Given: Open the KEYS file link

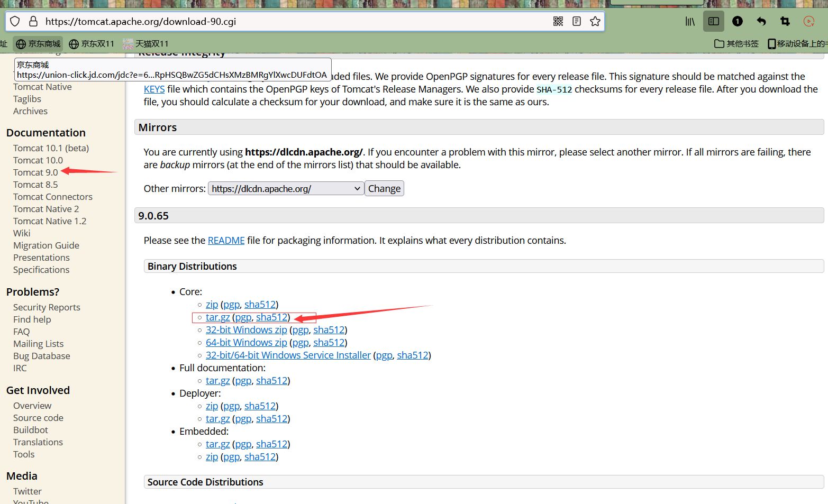Looking at the screenshot, I should coord(154,89).
